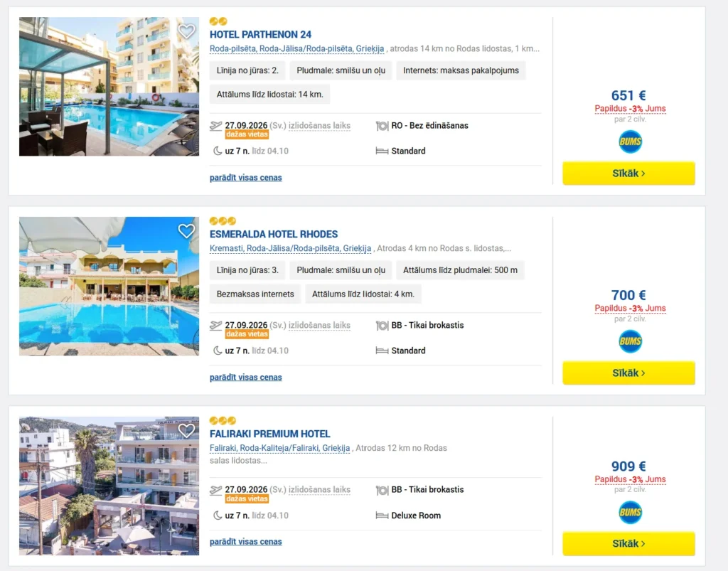This screenshot has width=728, height=571.
Task: Toggle heart favorite on Esmeralda Hotel Rhodes
Action: pos(186,230)
